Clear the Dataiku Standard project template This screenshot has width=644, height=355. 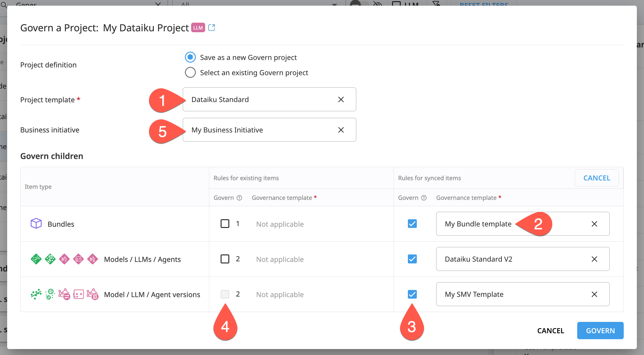[341, 100]
